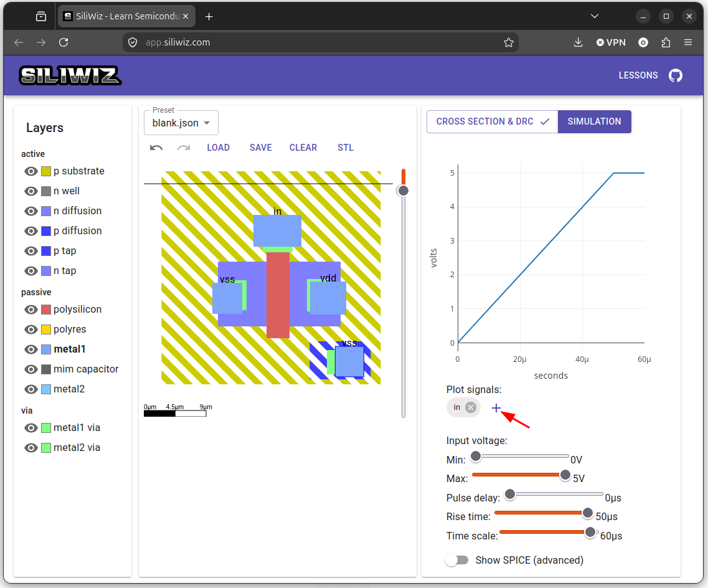Open the Preset blank.json dropdown
Image resolution: width=708 pixels, height=588 pixels.
point(181,123)
